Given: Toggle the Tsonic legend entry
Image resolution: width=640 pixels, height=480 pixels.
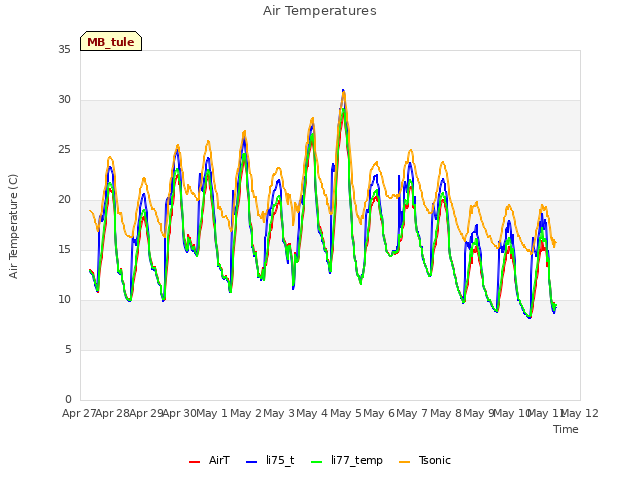Looking at the screenshot, I should point(424,460).
